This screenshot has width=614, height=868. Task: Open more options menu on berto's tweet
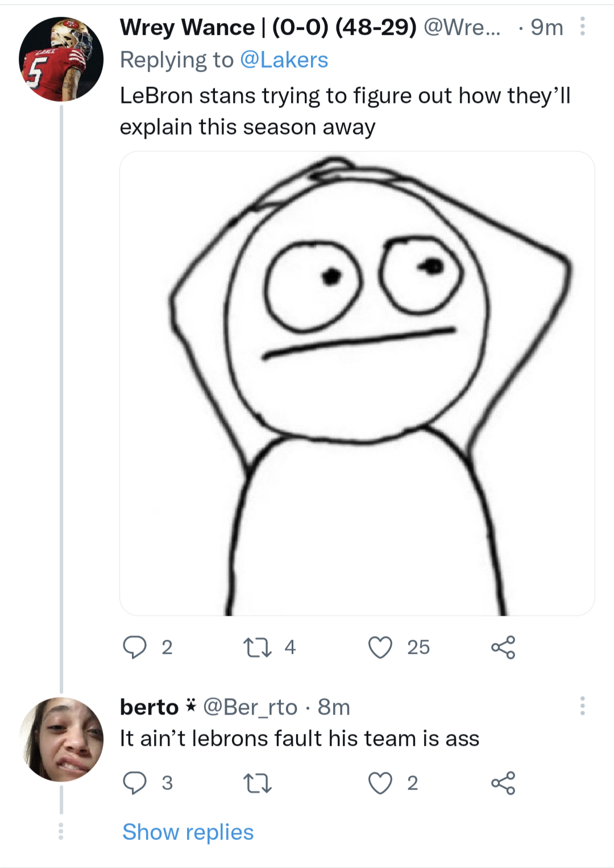click(582, 706)
